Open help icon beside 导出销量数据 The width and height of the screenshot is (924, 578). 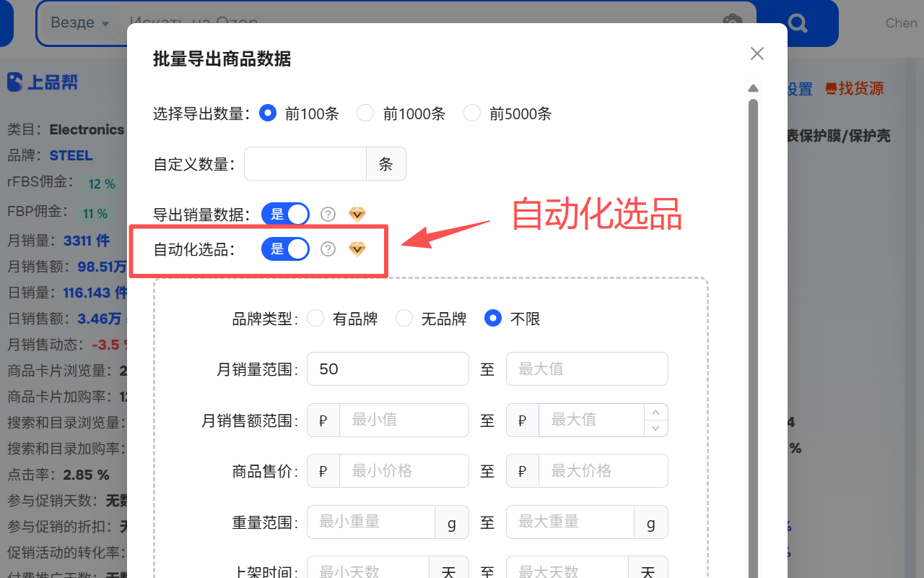328,214
